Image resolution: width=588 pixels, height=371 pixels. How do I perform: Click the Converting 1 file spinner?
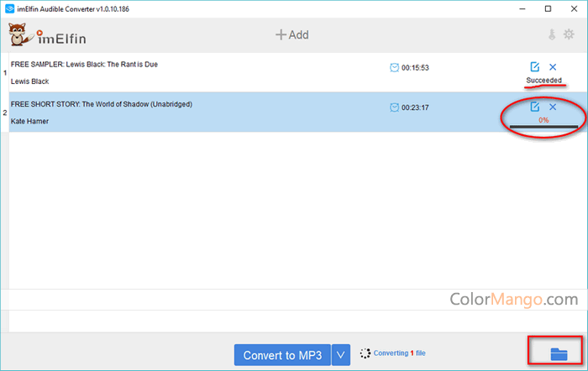[x=365, y=354]
